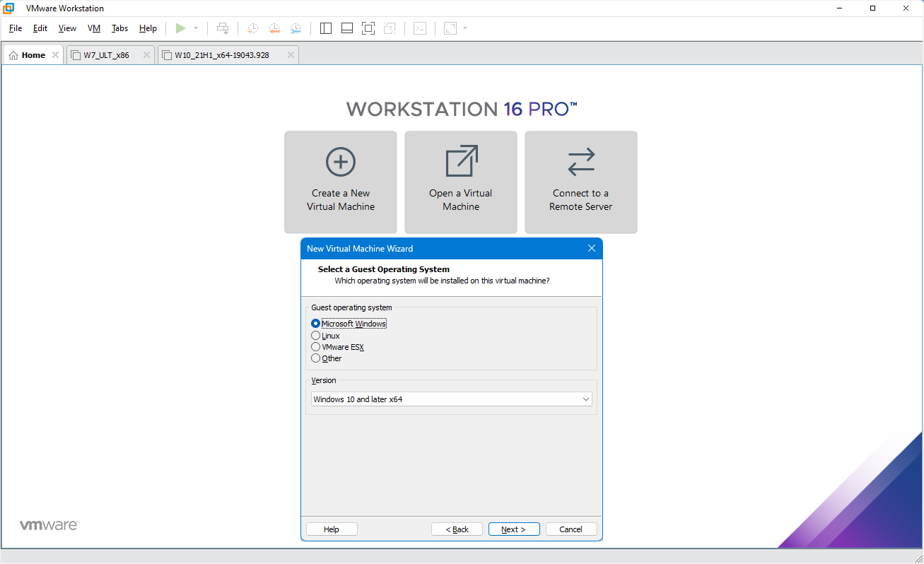Open the Help menu
Screen dimensions: 924x564
[x=148, y=28]
